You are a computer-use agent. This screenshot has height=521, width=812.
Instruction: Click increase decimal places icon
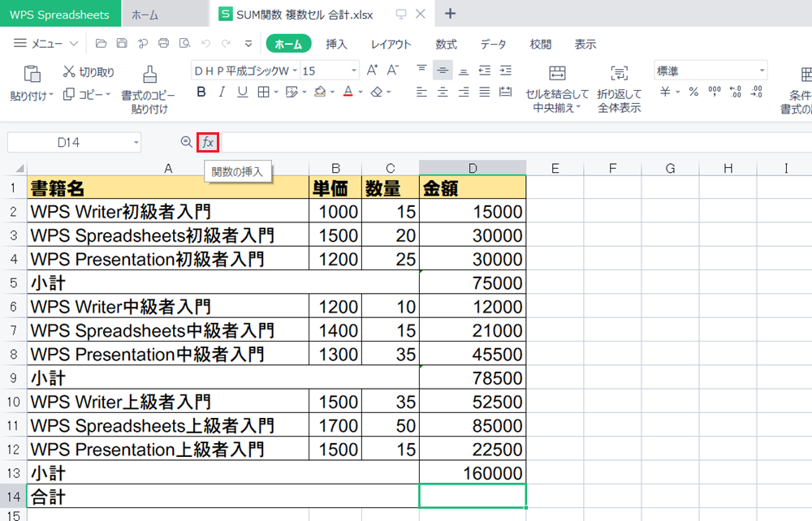click(x=736, y=92)
